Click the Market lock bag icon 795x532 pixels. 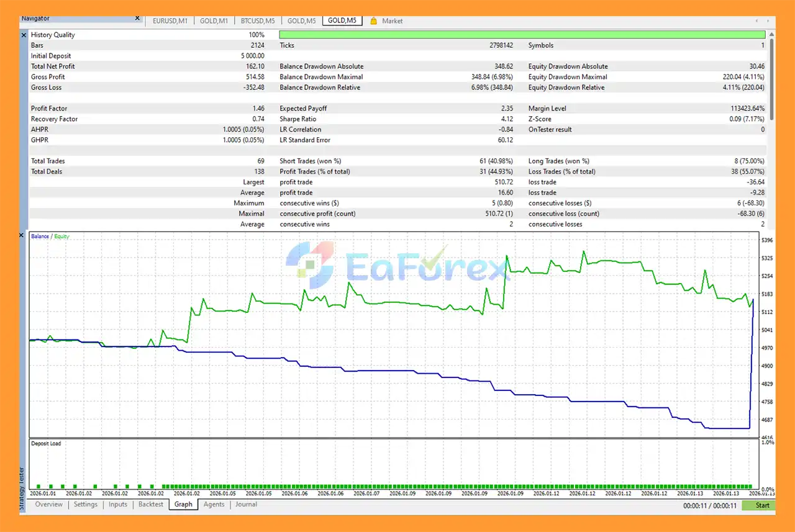point(373,20)
